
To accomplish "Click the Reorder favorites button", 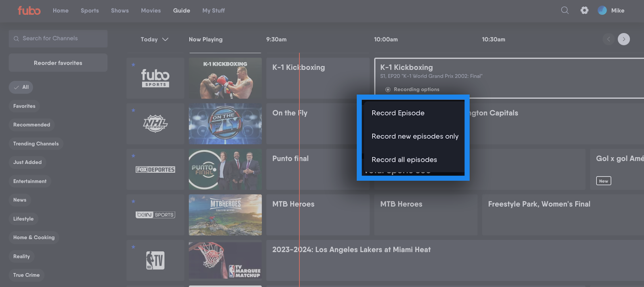I will pos(58,63).
